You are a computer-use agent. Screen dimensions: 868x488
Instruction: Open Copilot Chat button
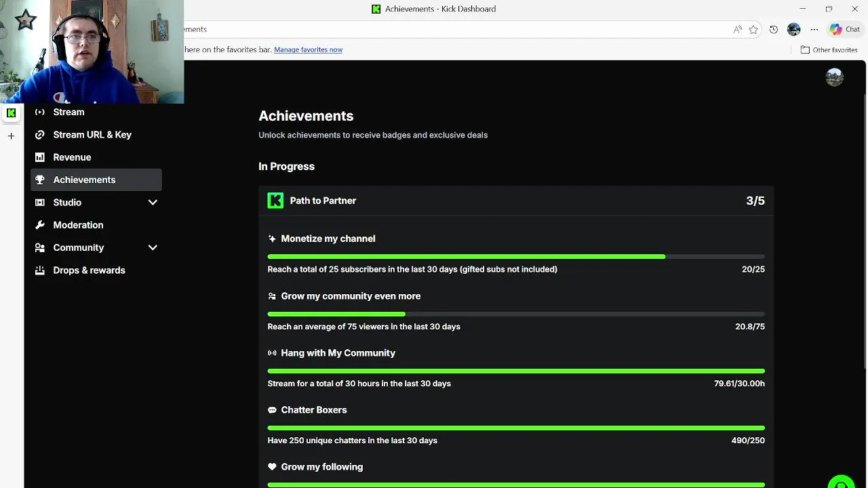pos(845,29)
